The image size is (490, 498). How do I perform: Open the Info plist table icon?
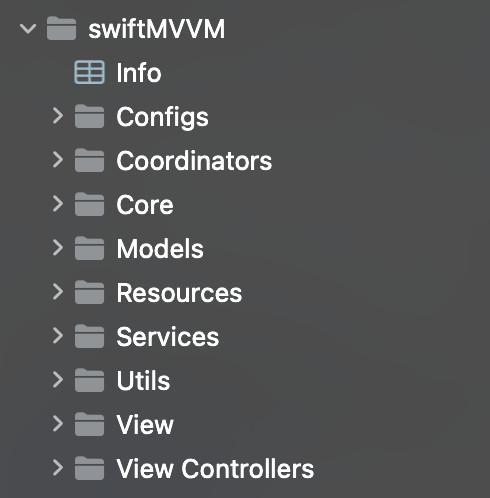pos(89,72)
